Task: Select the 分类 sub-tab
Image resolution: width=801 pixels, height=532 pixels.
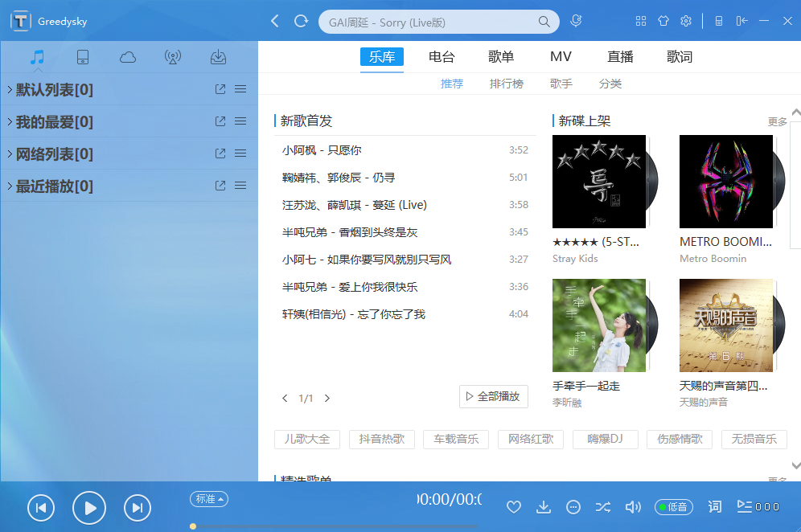Action: [x=610, y=84]
